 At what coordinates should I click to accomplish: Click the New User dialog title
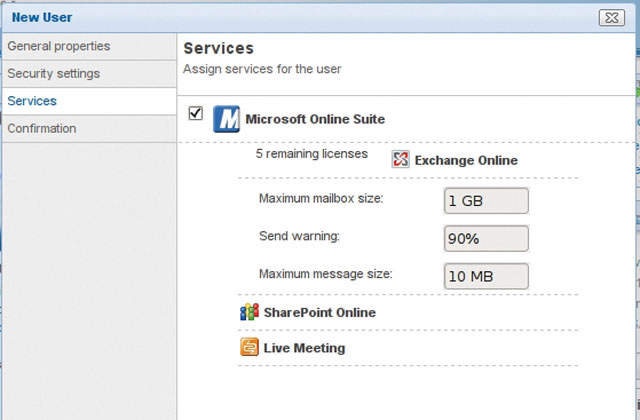coord(42,18)
